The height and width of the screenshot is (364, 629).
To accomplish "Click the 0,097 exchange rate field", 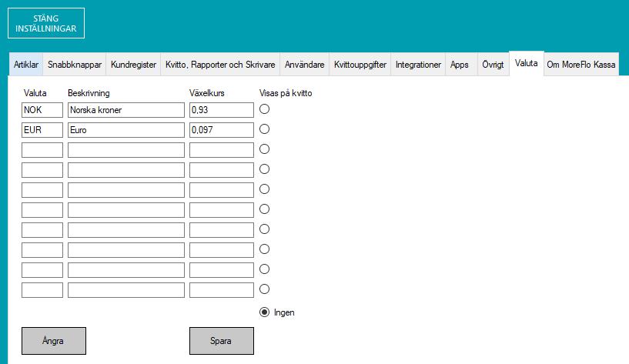I will [222, 130].
